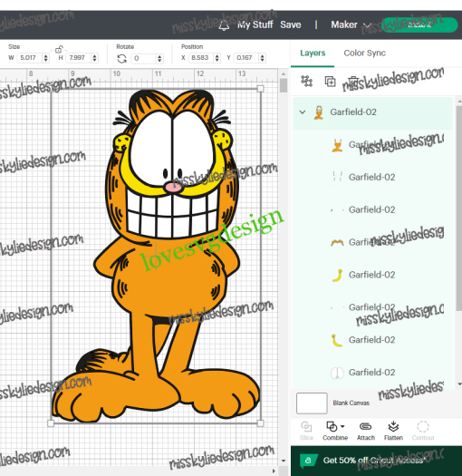Switch to the Color Sync tab
The height and width of the screenshot is (476, 462).
click(x=365, y=53)
